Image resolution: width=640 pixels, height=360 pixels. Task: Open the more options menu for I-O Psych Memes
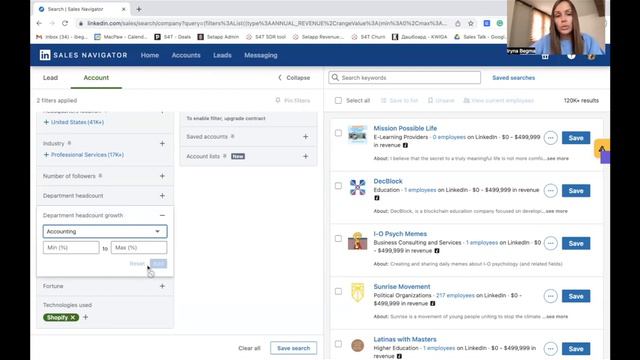point(550,243)
